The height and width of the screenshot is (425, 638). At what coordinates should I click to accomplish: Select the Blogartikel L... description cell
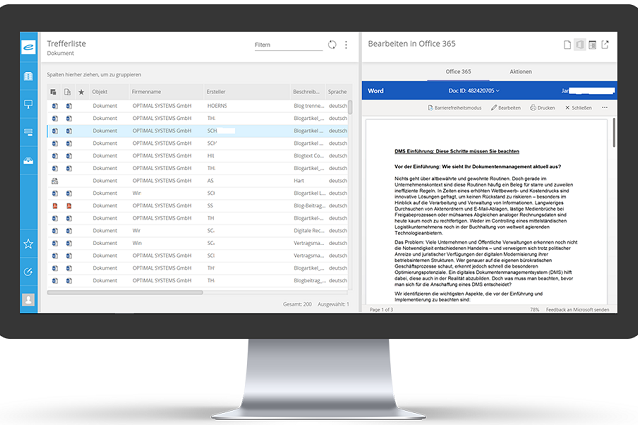309,193
